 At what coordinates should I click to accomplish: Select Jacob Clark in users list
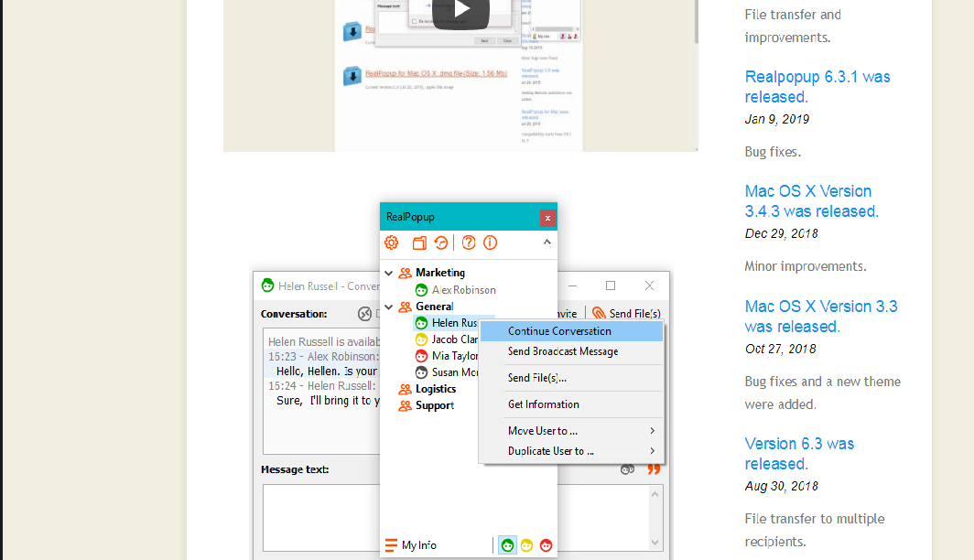[x=454, y=339]
